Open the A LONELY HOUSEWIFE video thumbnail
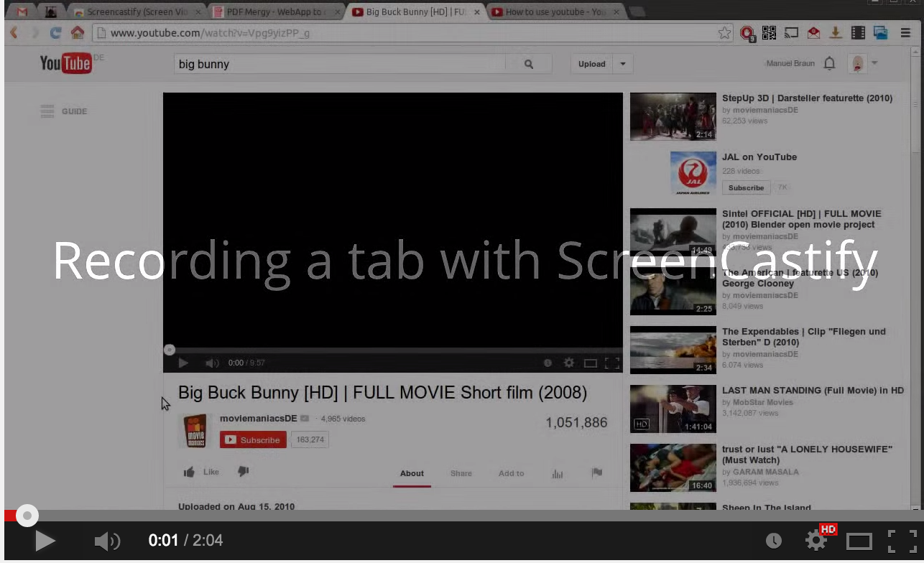The width and height of the screenshot is (924, 563). [673, 467]
